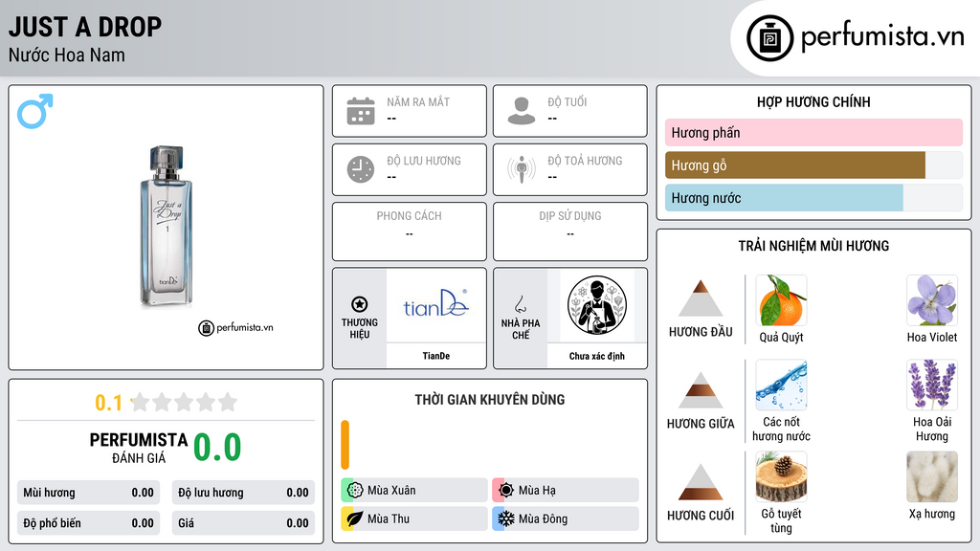Click the person icon for Độ tuổi
This screenshot has width=980, height=551.
point(522,111)
